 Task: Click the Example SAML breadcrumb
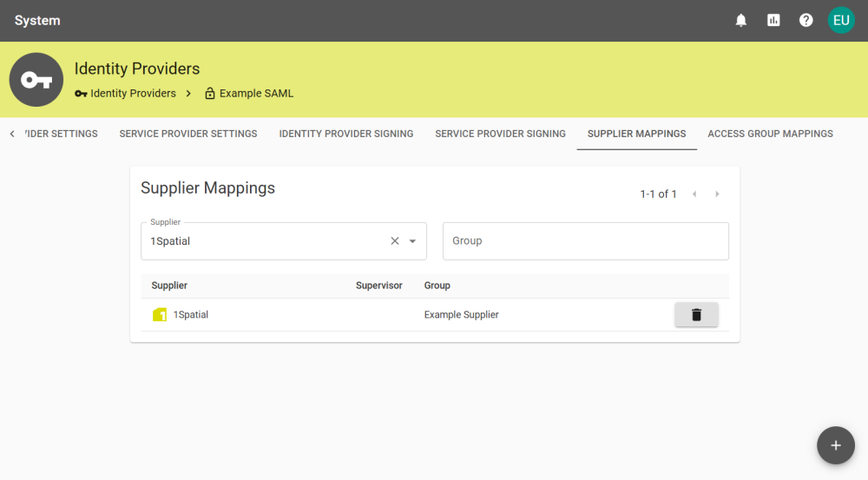[249, 94]
